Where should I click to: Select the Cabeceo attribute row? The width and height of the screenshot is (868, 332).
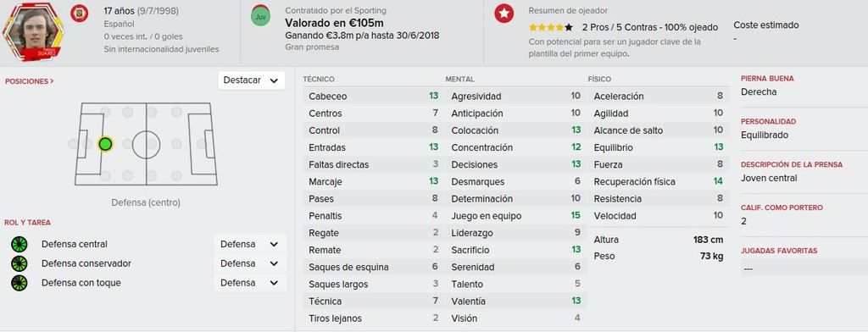click(373, 96)
